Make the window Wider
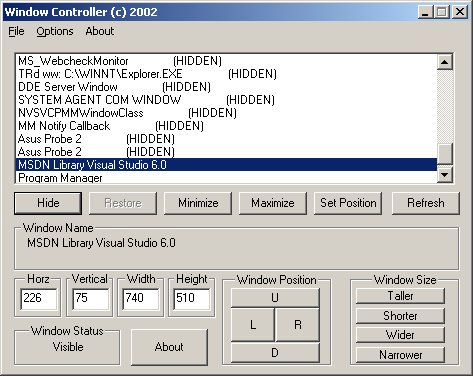Viewport: 473px width, 376px height. click(400, 335)
